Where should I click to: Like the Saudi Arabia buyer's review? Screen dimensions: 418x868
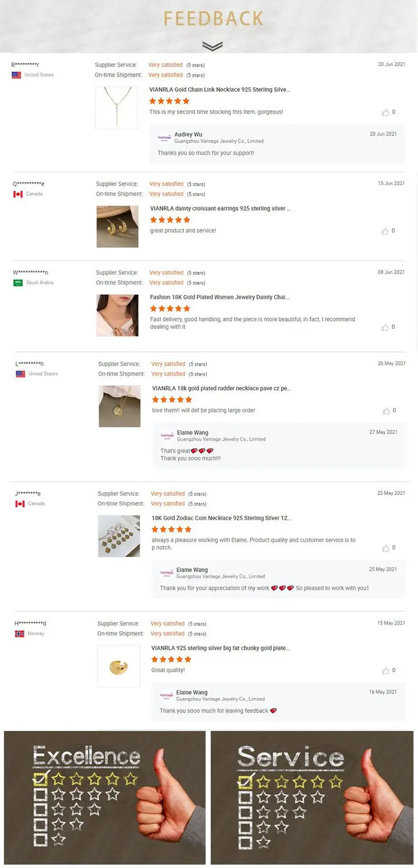(385, 327)
